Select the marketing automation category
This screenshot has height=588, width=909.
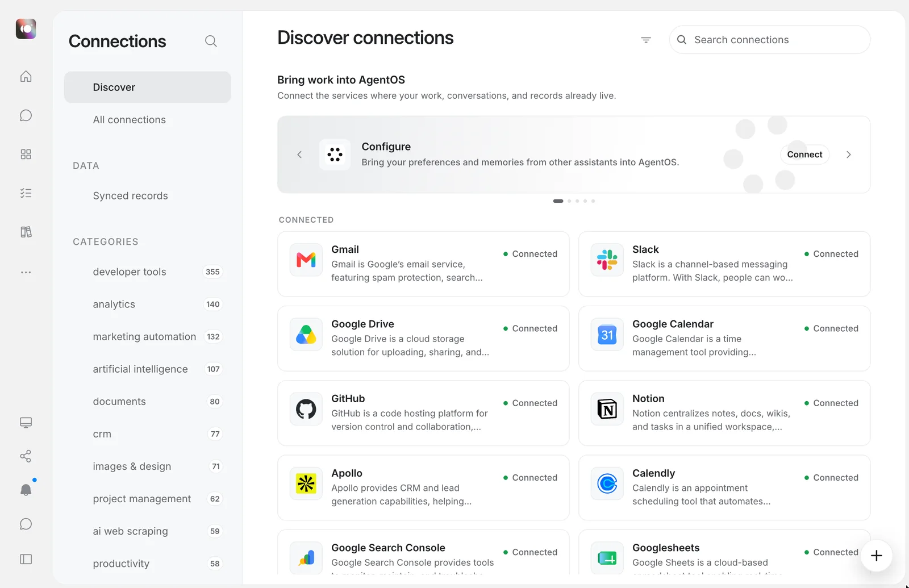coord(148,337)
